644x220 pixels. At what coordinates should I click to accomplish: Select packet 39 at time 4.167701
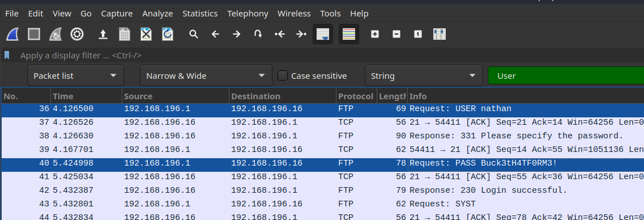point(322,150)
